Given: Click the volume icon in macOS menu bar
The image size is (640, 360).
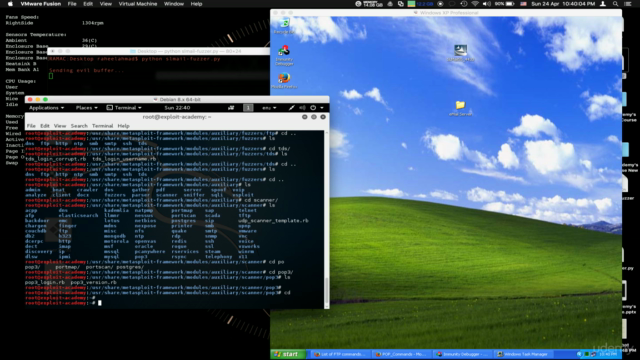Looking at the screenshot, I should [487, 4].
